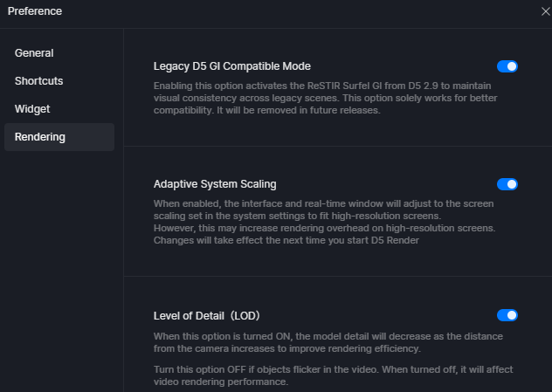Click the 'increase rendering overhead' warning line
The image size is (552, 392).
click(324, 228)
